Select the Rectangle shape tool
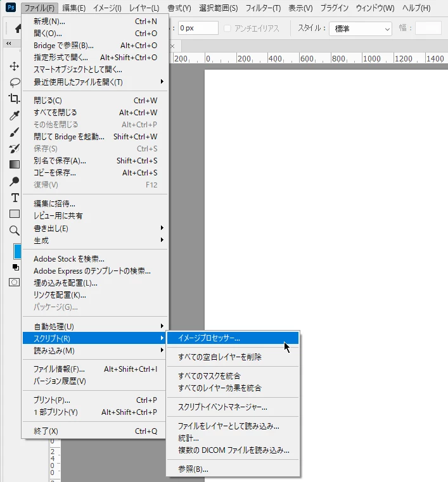Viewport: 448px width, 482px height. point(15,214)
